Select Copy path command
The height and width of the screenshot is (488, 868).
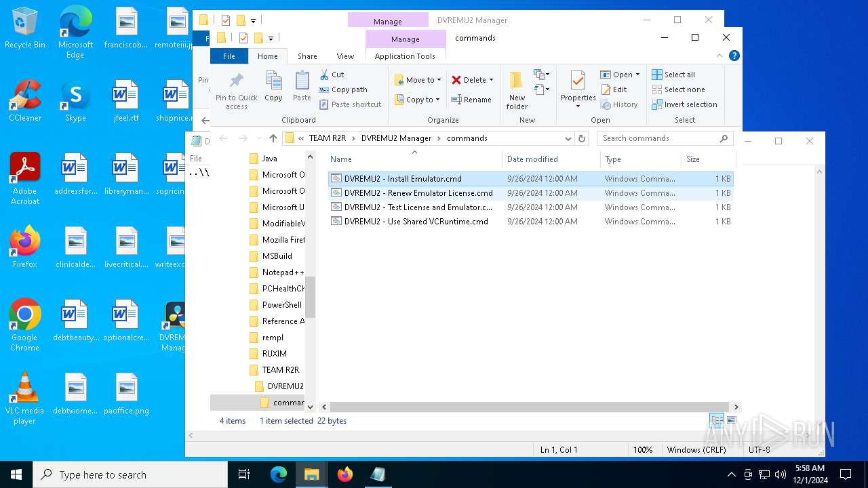(x=343, y=89)
